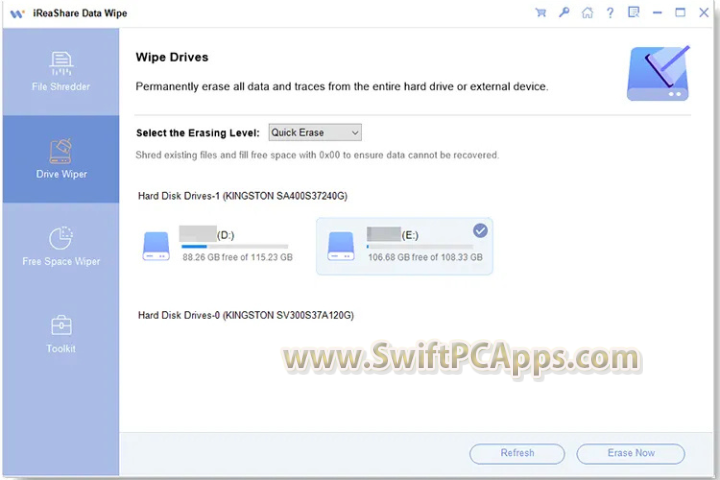Maximize the iReaShare Data Wipe window
Image resolution: width=720 pixels, height=480 pixels.
tap(680, 12)
